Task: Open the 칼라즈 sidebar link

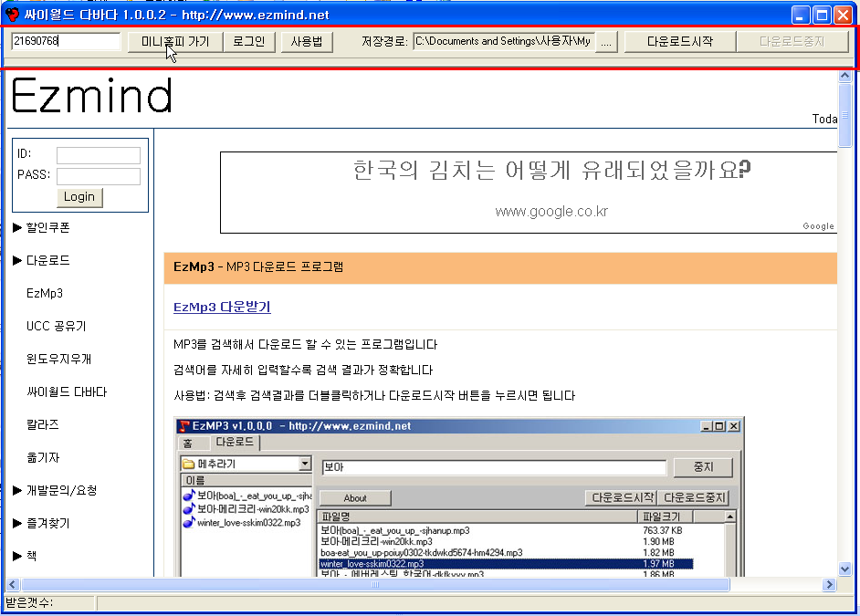Action: [x=42, y=424]
